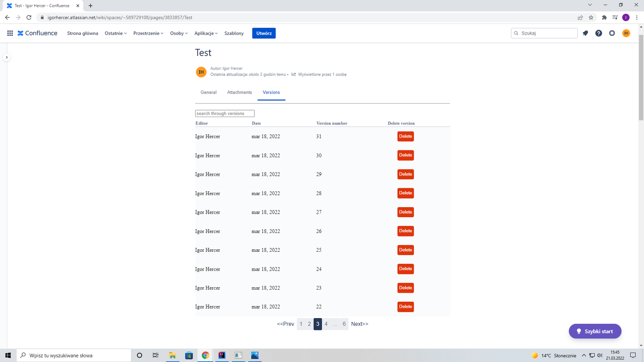
Task: Click the author IH avatar under the title
Action: [x=201, y=72]
